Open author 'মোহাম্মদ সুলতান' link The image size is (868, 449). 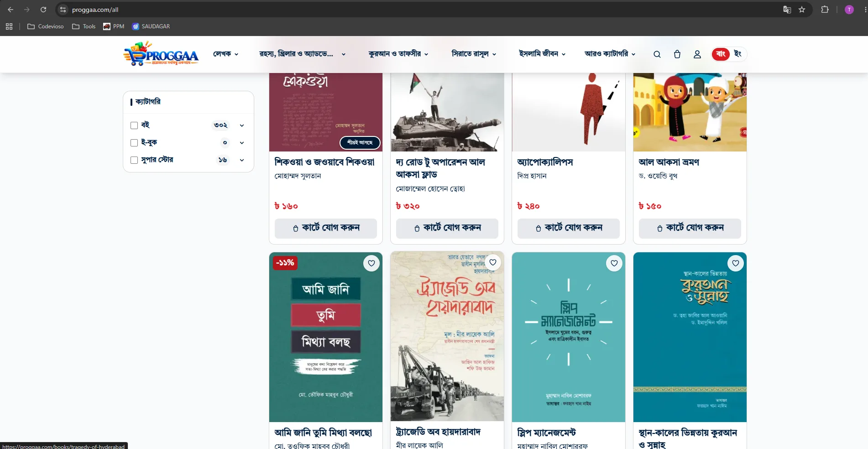pyautogui.click(x=298, y=176)
